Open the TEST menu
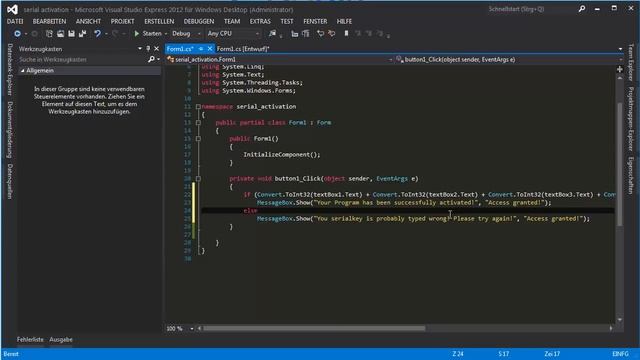640x360 pixels. coord(287,21)
